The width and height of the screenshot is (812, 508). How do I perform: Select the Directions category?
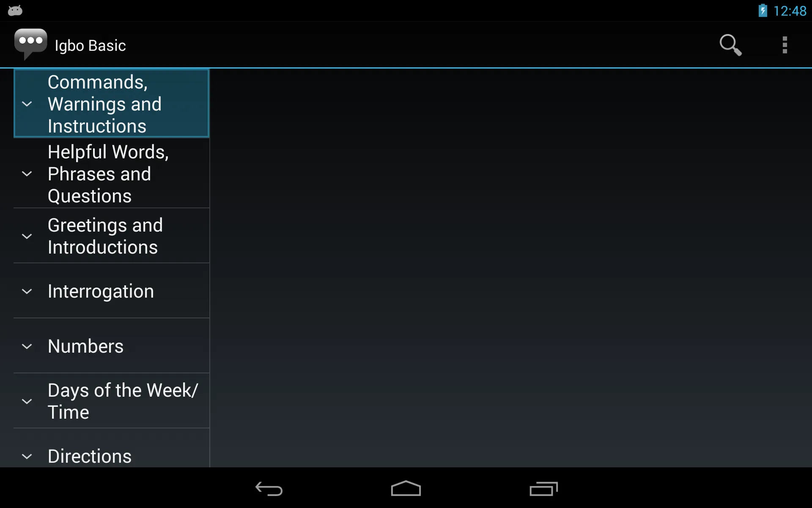(111, 456)
